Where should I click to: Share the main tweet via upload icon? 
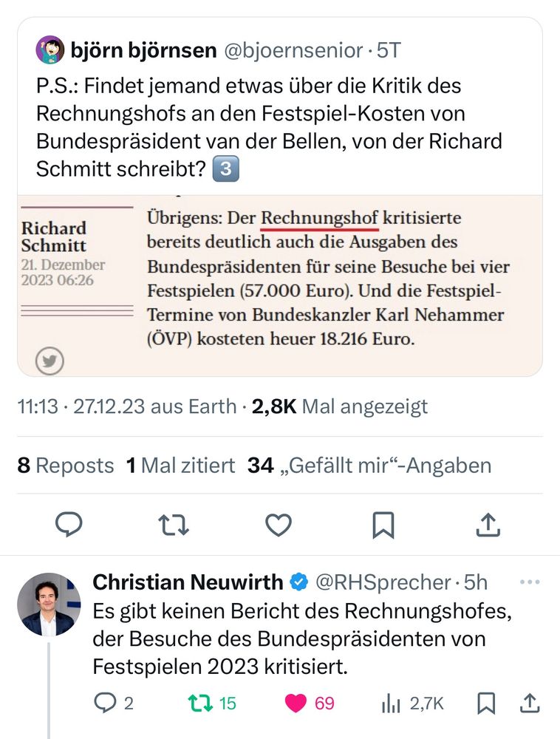pos(488,525)
